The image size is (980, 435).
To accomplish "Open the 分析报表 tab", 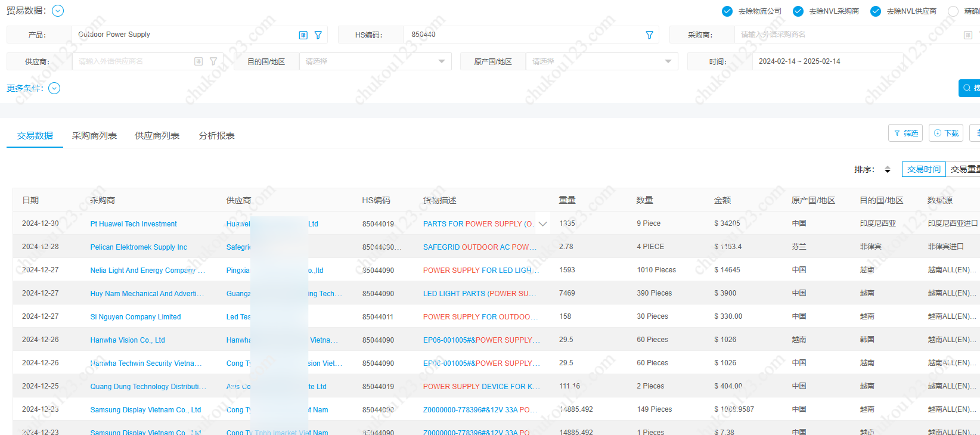I will (216, 136).
